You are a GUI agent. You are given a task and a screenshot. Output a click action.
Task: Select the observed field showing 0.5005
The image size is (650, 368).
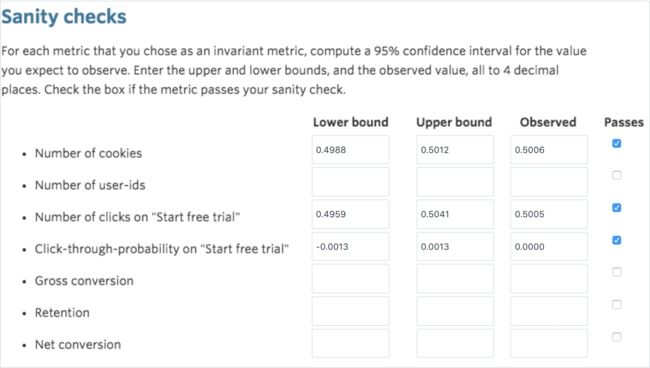[549, 214]
